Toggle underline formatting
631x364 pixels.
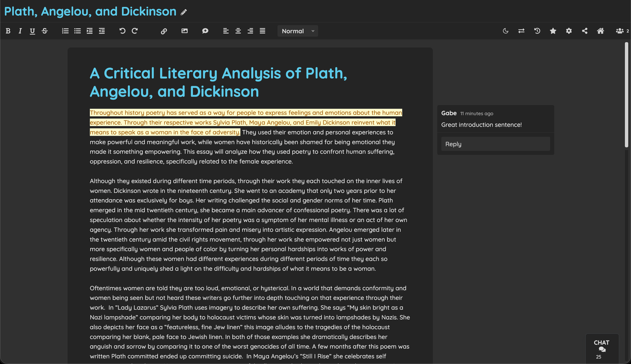point(32,31)
